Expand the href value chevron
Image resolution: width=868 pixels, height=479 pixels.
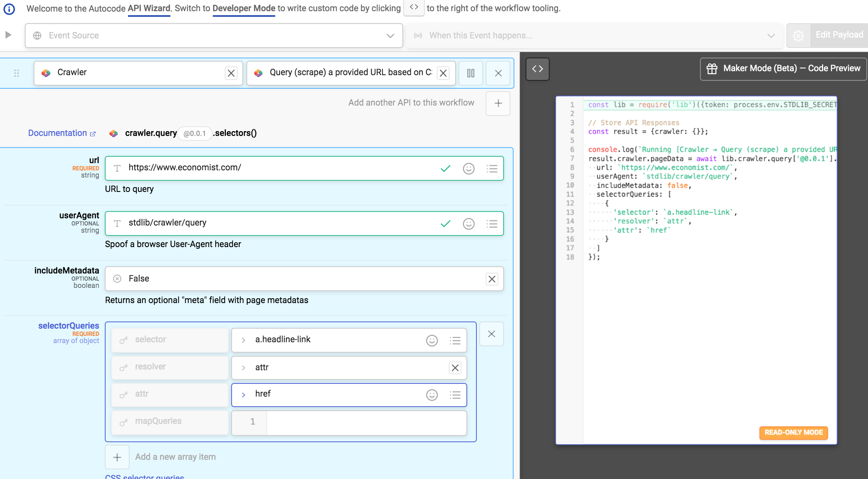243,395
